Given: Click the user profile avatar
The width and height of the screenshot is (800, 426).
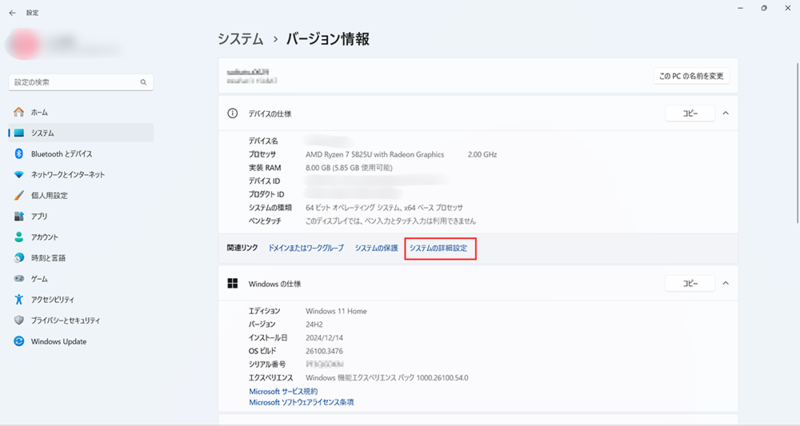Looking at the screenshot, I should 23,45.
